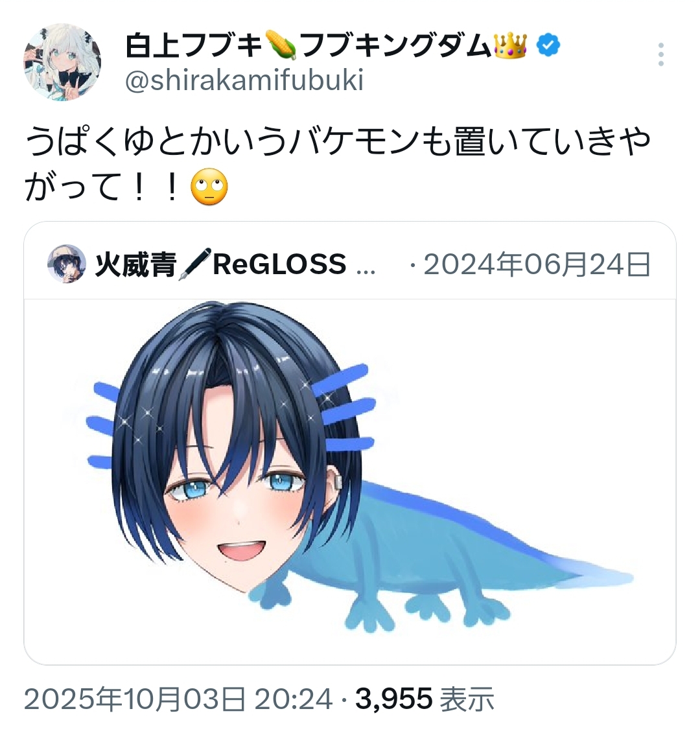Click Shirakami Fubuki's profile avatar

(62, 62)
